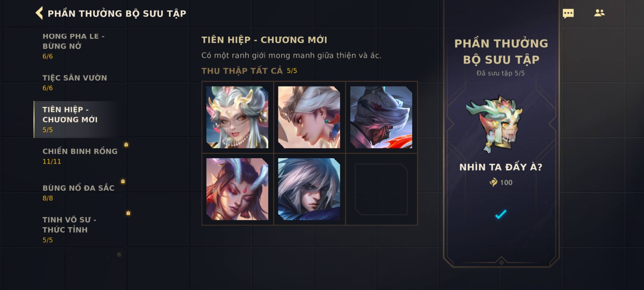Select the dark masked figure skin thumbnail
The width and height of the screenshot is (644, 290).
click(x=381, y=117)
